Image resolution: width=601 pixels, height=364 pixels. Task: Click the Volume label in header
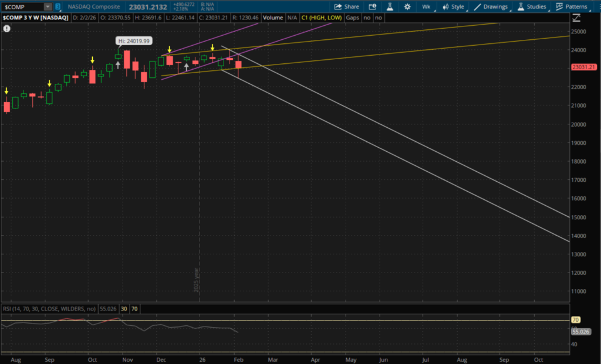272,18
